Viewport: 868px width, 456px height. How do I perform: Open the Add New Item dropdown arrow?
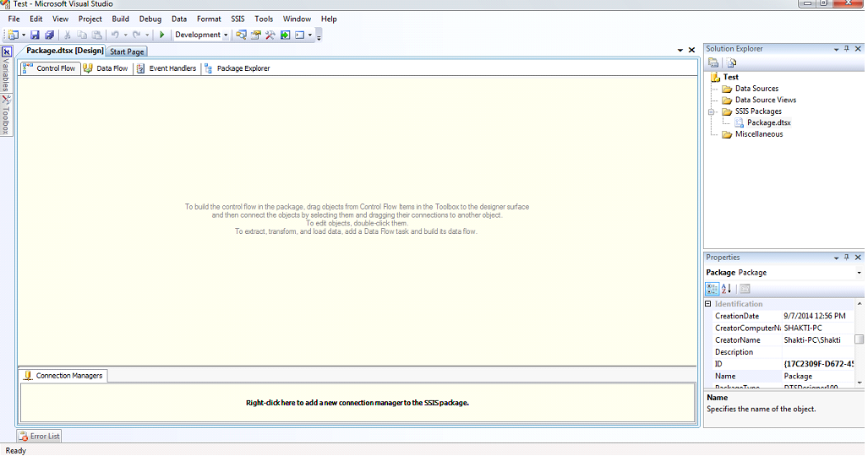coord(24,35)
